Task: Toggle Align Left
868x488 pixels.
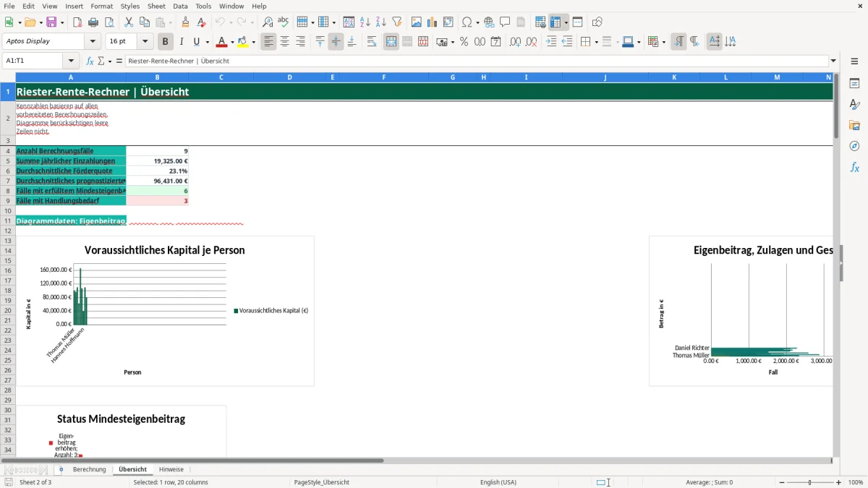Action: click(x=268, y=42)
